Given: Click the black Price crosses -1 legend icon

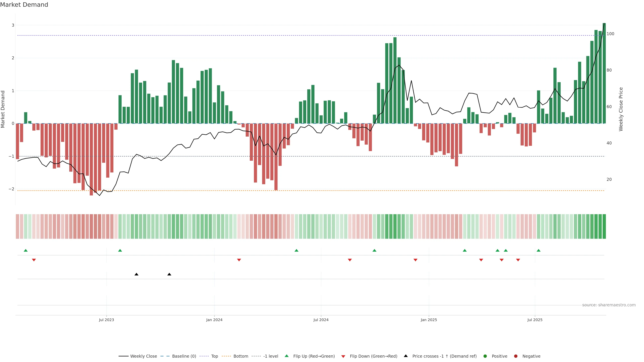Looking at the screenshot, I should tap(406, 356).
